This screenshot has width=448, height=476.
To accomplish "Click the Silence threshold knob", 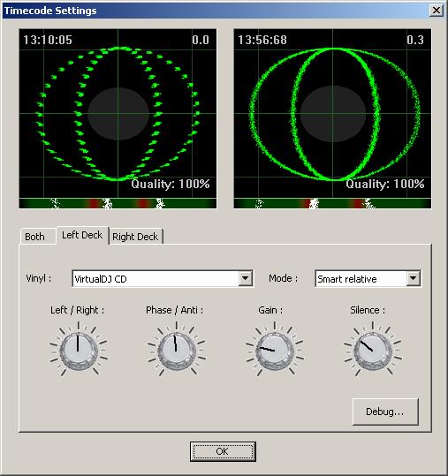I will click(373, 351).
